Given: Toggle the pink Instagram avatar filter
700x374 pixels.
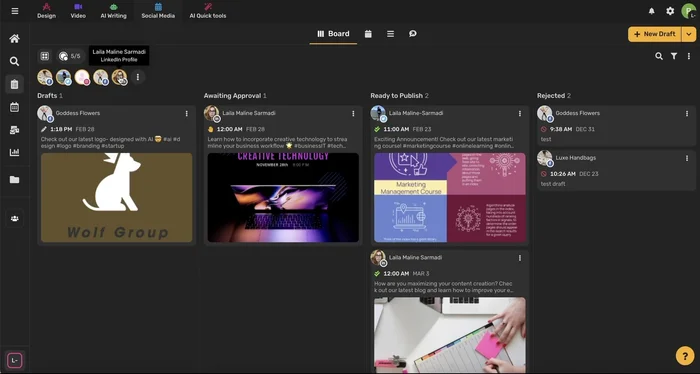Looking at the screenshot, I should [83, 77].
